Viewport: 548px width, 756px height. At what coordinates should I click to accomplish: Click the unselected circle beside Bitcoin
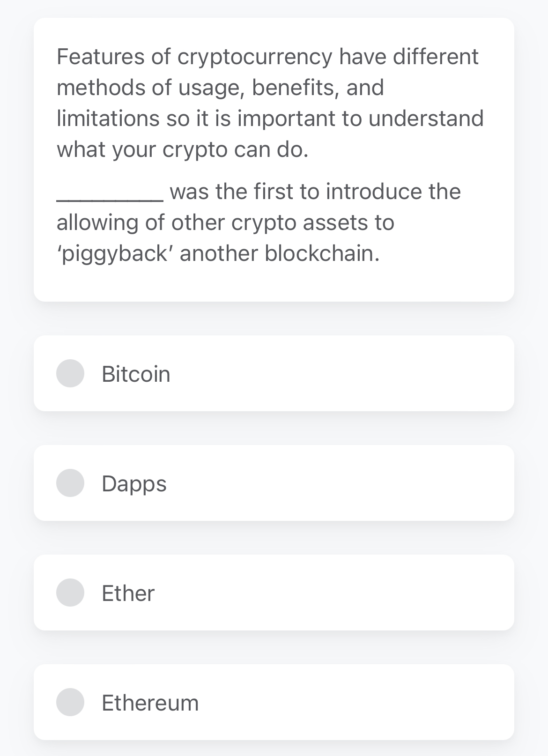click(70, 374)
